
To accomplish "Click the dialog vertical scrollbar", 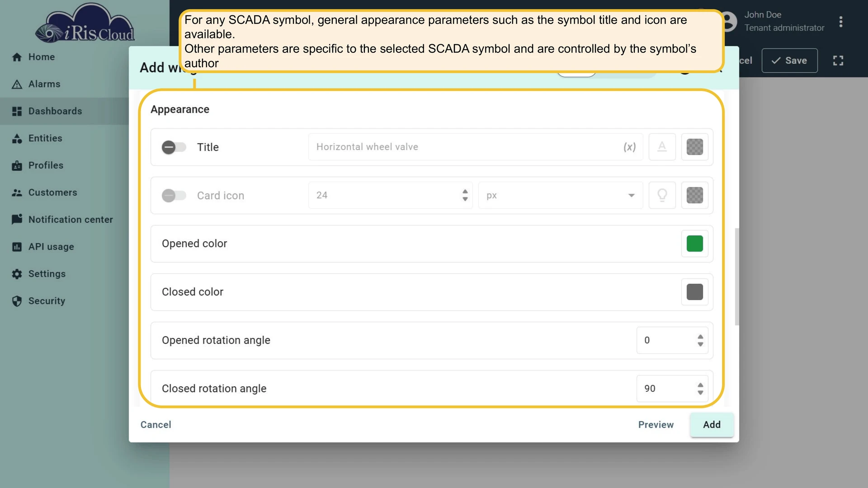I will 737,277.
